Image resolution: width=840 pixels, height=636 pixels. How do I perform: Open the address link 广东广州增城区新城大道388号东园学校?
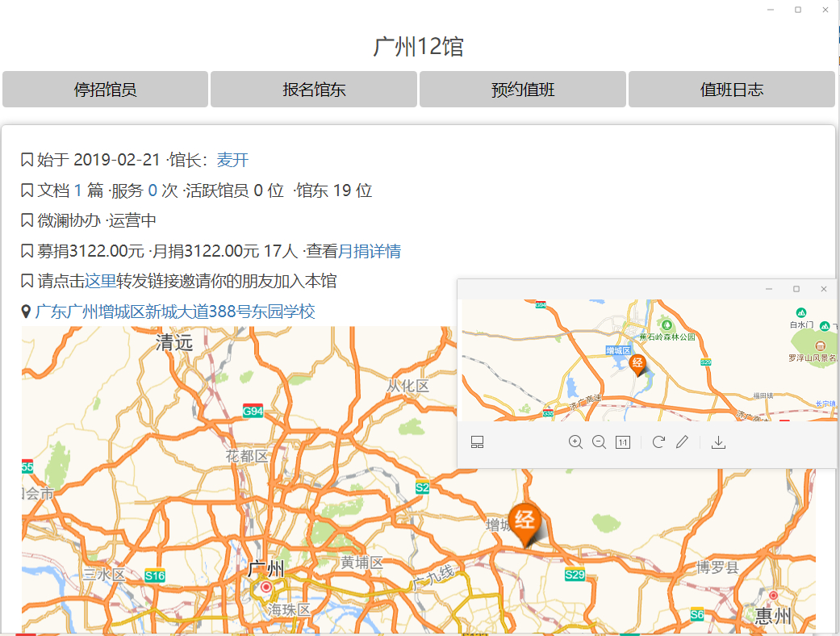175,312
